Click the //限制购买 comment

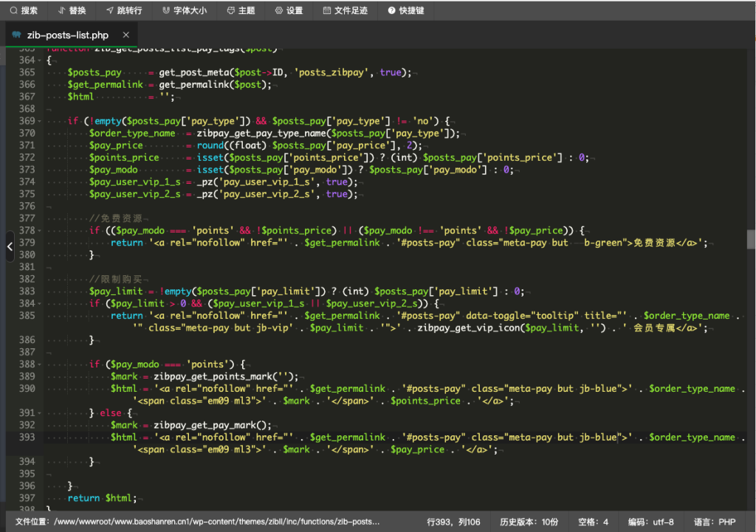click(116, 279)
